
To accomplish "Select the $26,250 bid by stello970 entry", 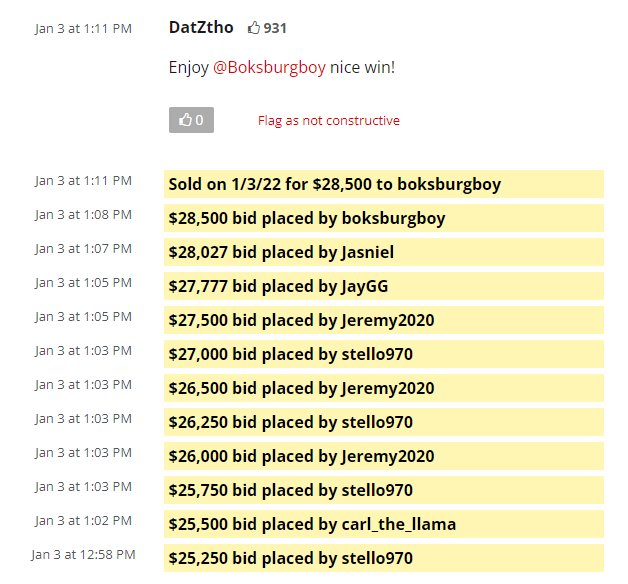I will pyautogui.click(x=384, y=422).
